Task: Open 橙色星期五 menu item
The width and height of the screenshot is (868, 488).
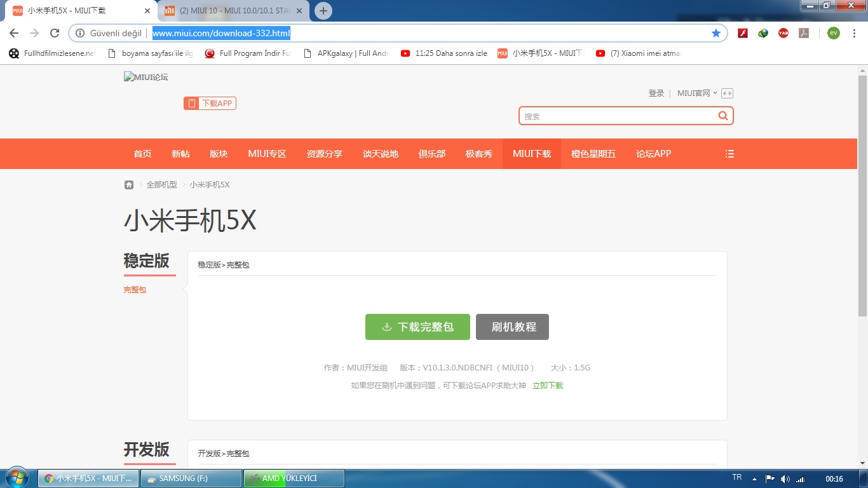Action: [593, 154]
